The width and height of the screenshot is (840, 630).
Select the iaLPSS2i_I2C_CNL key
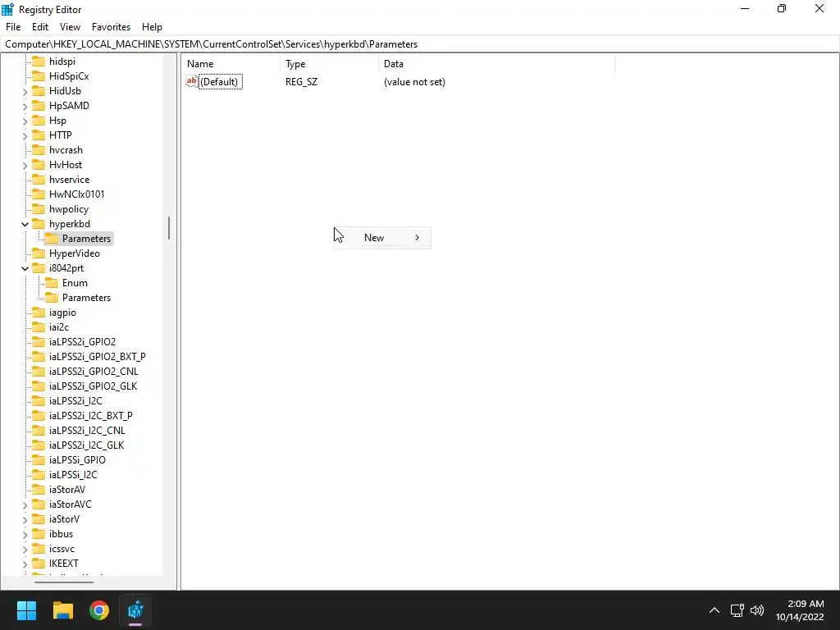click(x=87, y=430)
